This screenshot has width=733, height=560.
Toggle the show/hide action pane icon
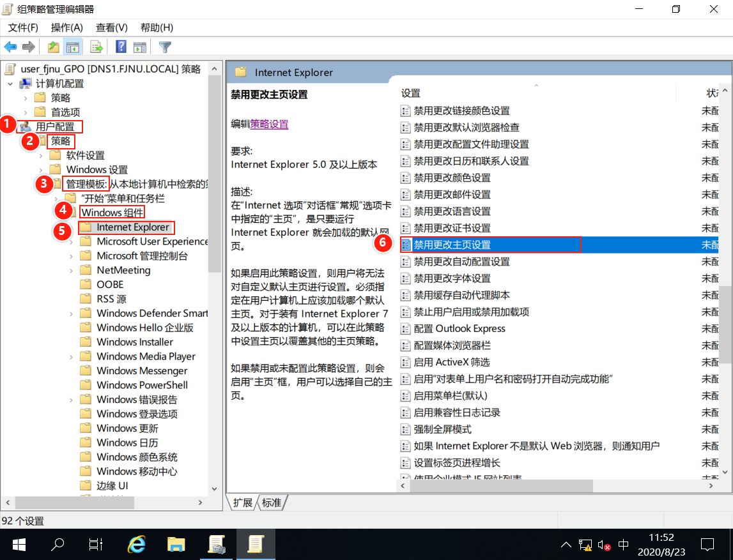click(x=140, y=47)
